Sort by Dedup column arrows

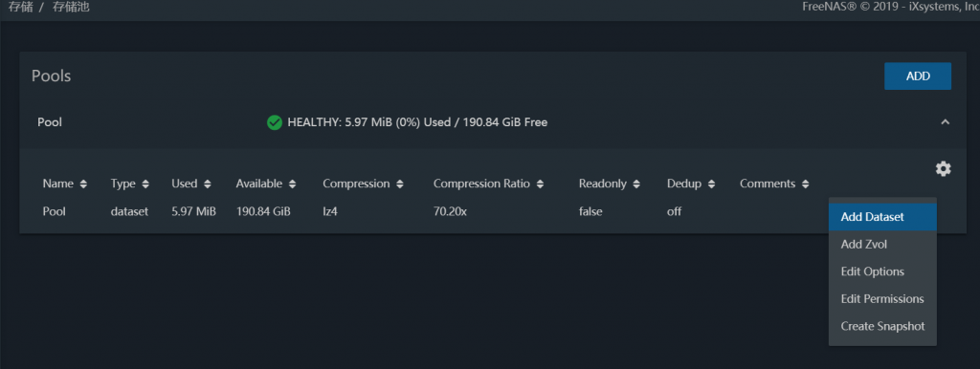click(711, 184)
